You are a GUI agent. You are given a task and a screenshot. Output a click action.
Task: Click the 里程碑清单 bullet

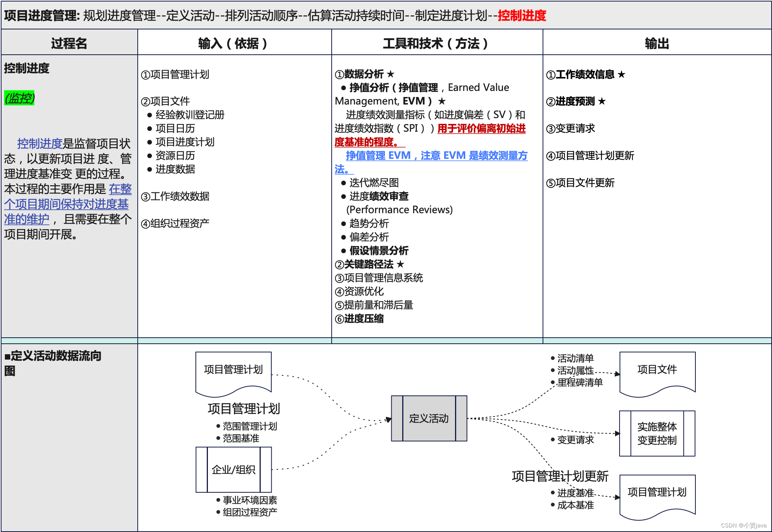pyautogui.click(x=577, y=383)
